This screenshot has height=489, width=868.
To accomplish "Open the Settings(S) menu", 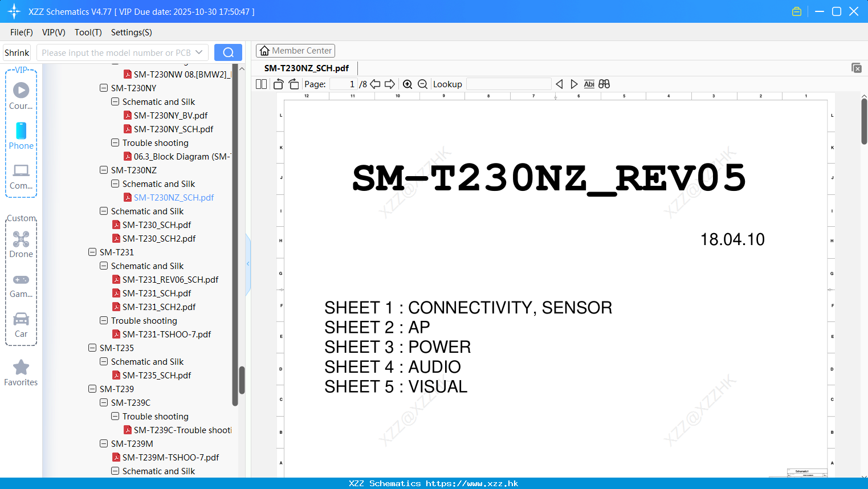I will point(132,32).
